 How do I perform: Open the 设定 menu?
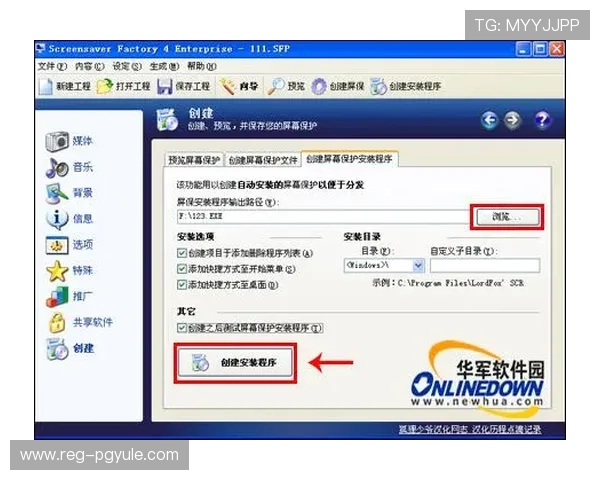(127, 66)
